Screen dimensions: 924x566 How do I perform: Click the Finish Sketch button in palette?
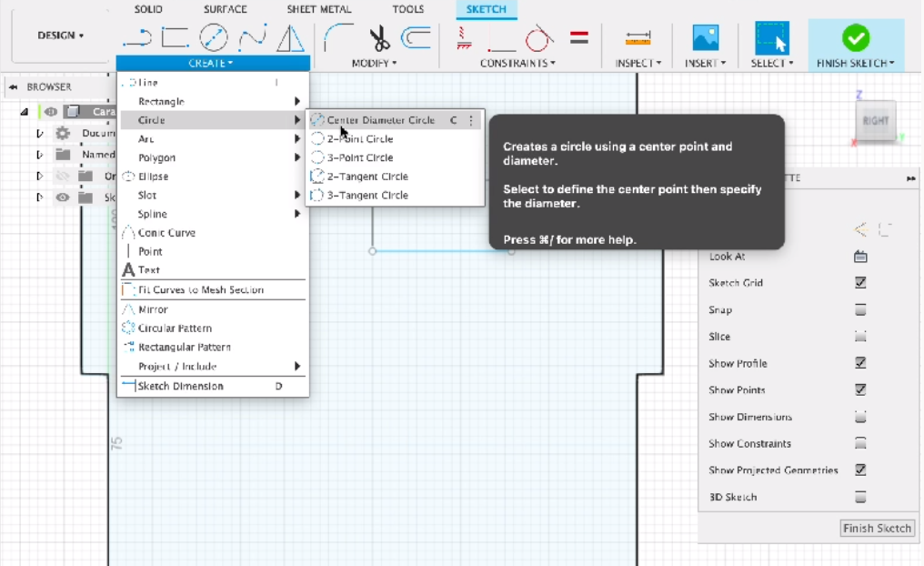point(877,529)
